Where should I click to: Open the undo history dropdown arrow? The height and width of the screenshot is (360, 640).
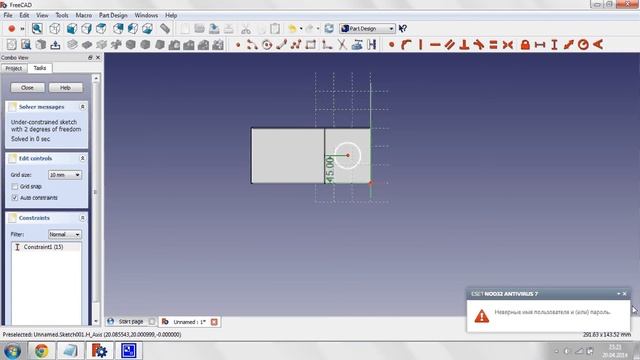coord(301,29)
